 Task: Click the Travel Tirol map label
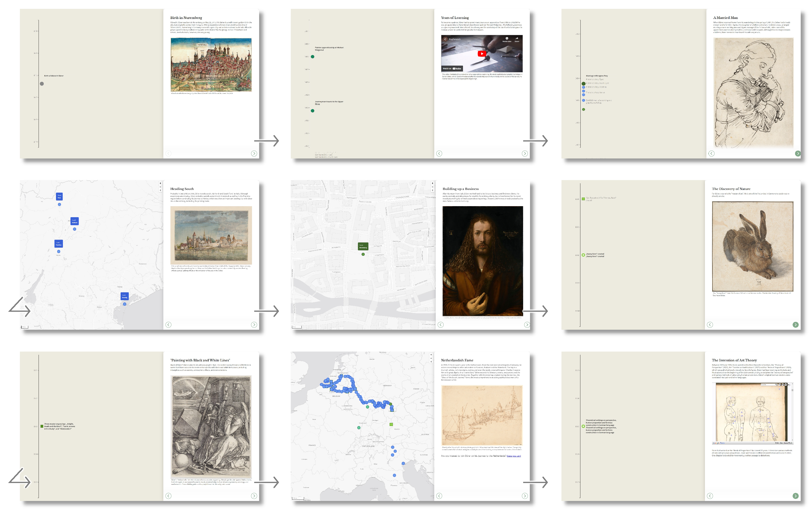coord(59,196)
